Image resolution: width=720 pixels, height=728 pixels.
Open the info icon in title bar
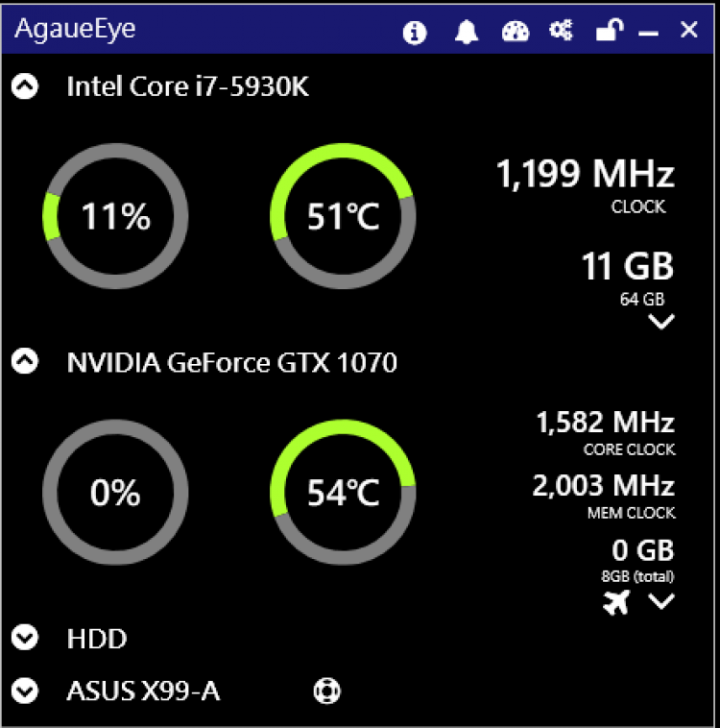[x=415, y=33]
